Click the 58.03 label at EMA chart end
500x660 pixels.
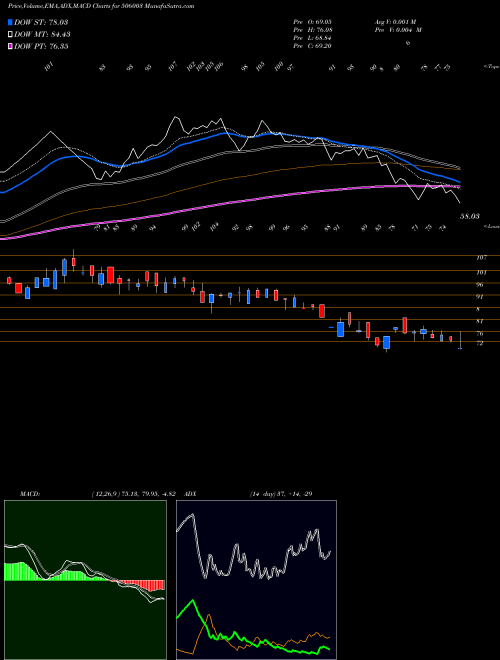[469, 216]
